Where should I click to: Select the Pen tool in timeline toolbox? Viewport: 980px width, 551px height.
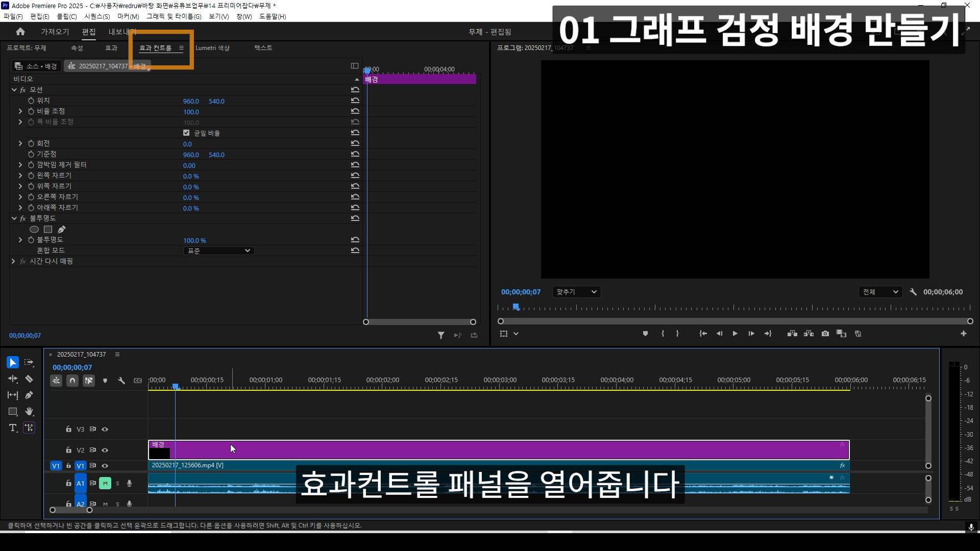point(29,395)
